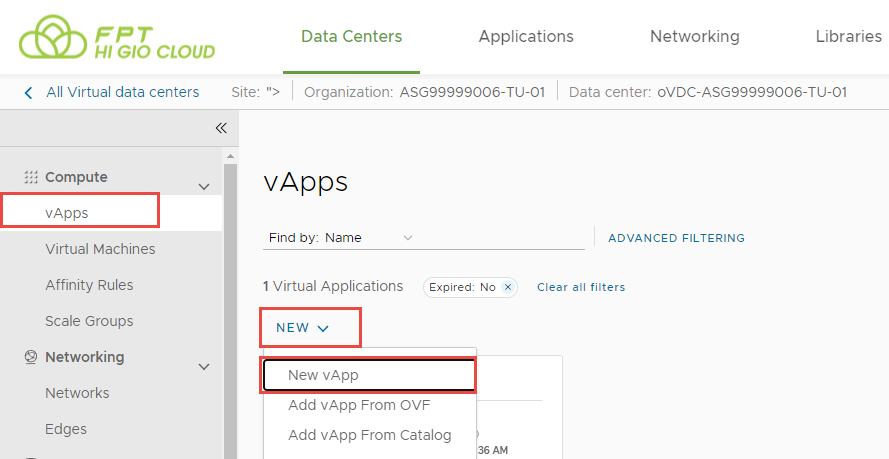Open Virtual Machines in sidebar
Image resolution: width=889 pixels, height=459 pixels.
point(100,249)
